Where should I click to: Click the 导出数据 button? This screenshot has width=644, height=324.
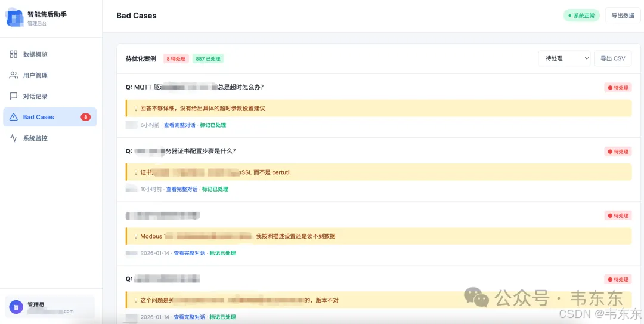pos(623,16)
